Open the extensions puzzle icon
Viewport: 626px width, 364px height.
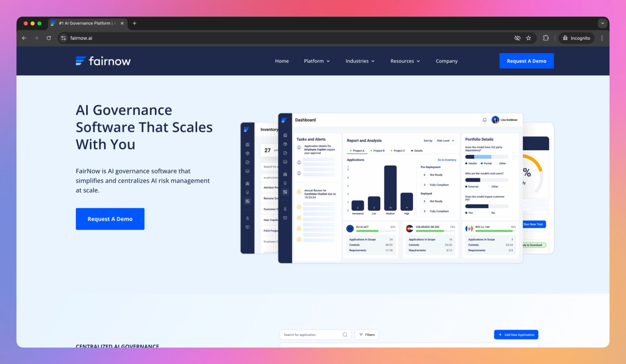[546, 38]
